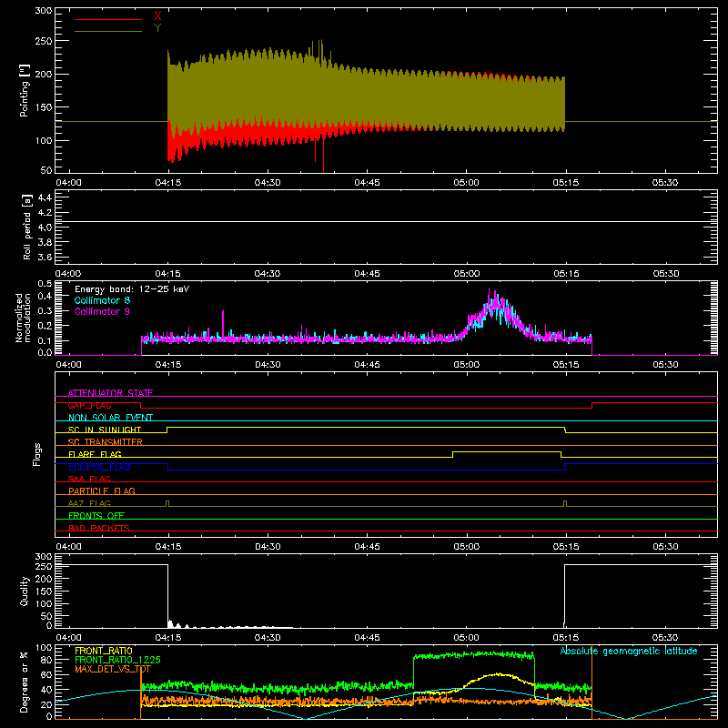Click the 250 tick on Pointing axis
The height and width of the screenshot is (728, 728).
(44, 41)
